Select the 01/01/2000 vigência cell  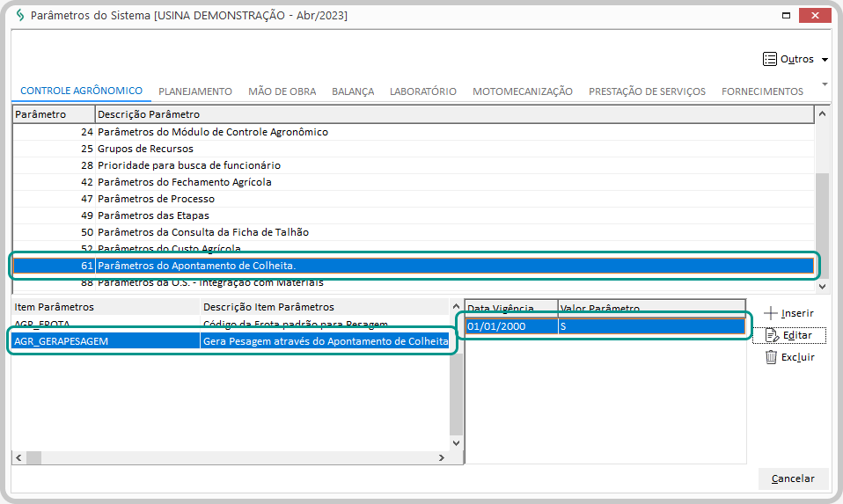click(x=511, y=326)
